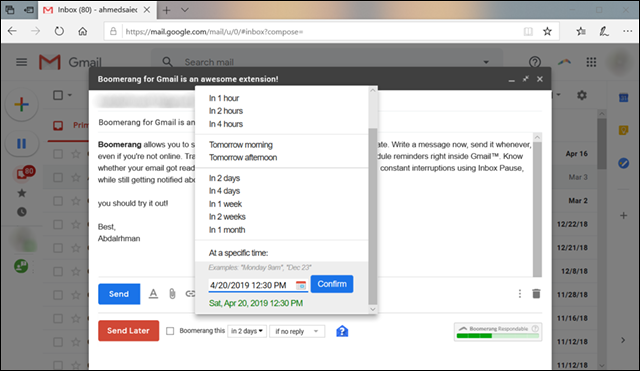Enable the Boomerang this checkbox
This screenshot has height=371, width=640.
click(170, 331)
